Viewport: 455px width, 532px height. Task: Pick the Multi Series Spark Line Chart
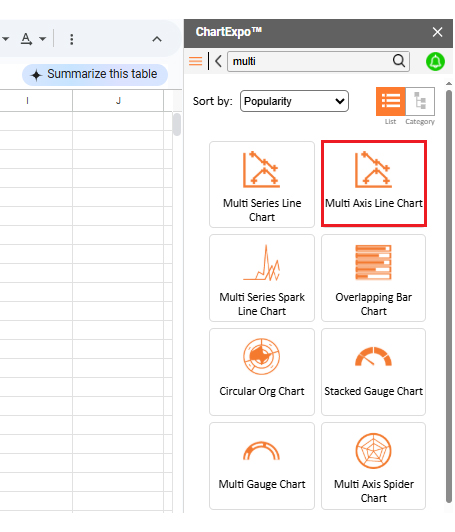(262, 278)
